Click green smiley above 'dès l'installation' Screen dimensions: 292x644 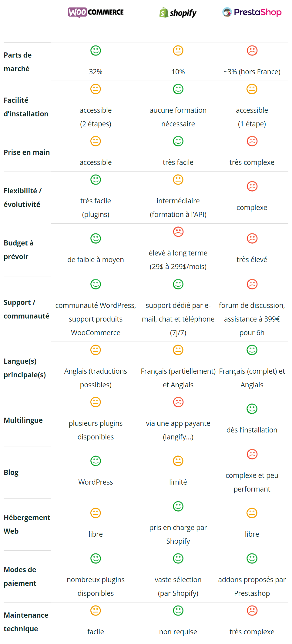point(252,409)
